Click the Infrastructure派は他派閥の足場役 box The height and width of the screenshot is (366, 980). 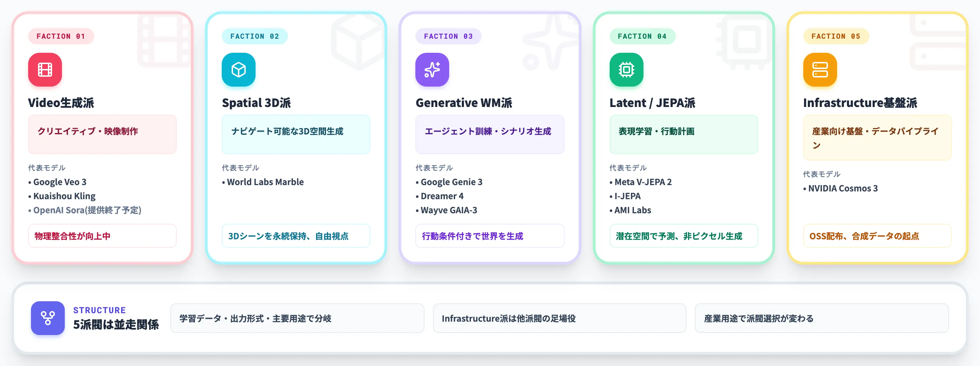(x=559, y=318)
